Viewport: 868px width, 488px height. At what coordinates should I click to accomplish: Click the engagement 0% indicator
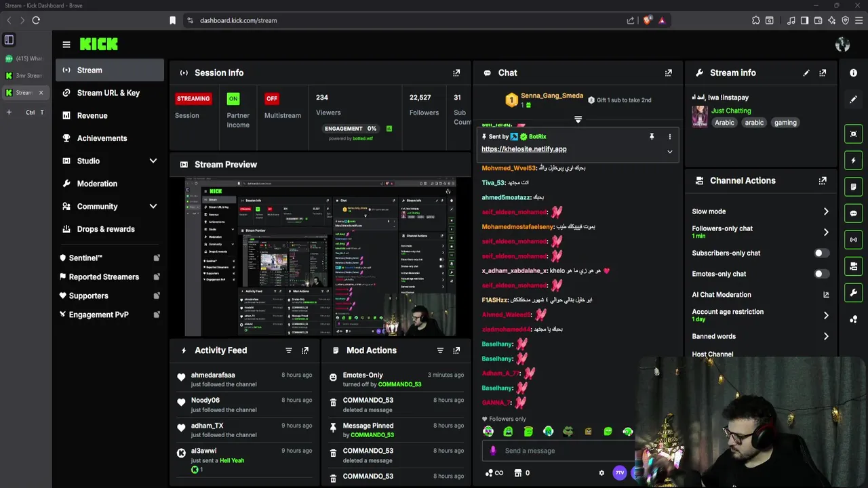[x=351, y=129]
